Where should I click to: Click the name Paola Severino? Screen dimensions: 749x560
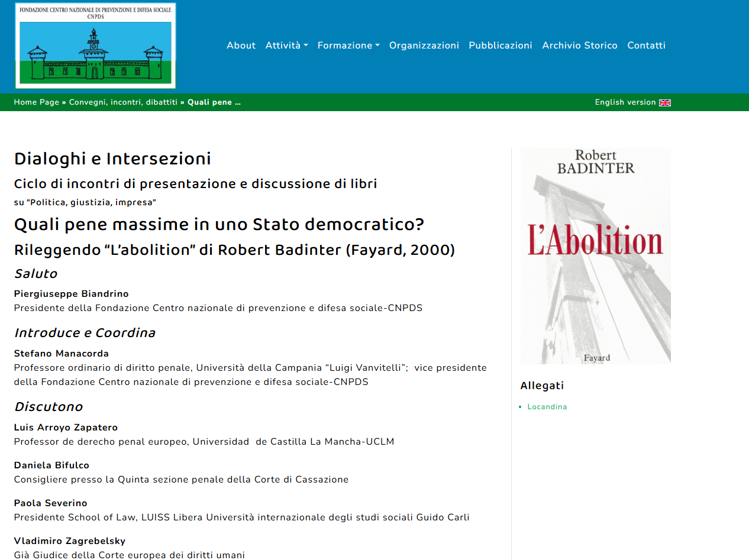coord(50,503)
